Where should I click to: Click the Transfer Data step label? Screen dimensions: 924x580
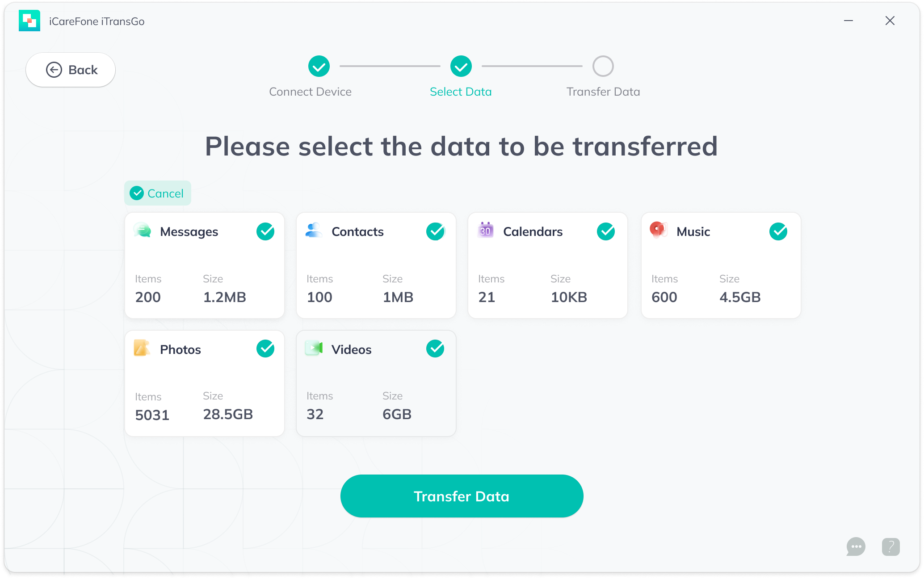pos(603,92)
